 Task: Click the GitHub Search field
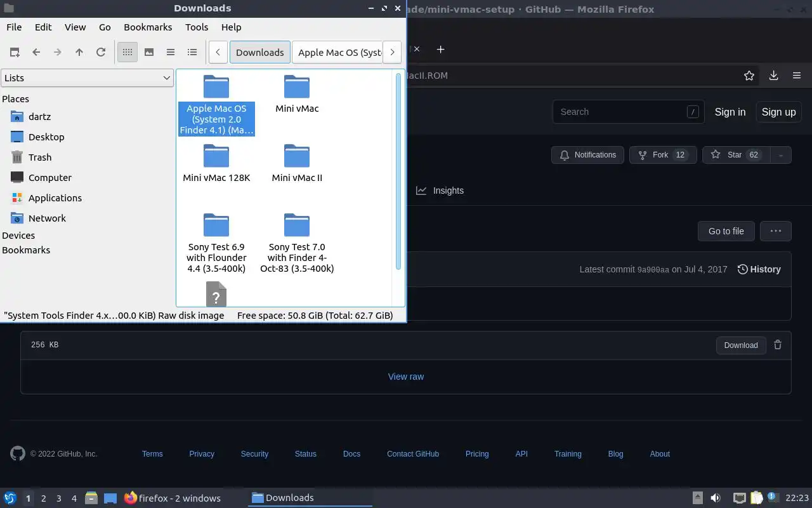click(x=628, y=112)
